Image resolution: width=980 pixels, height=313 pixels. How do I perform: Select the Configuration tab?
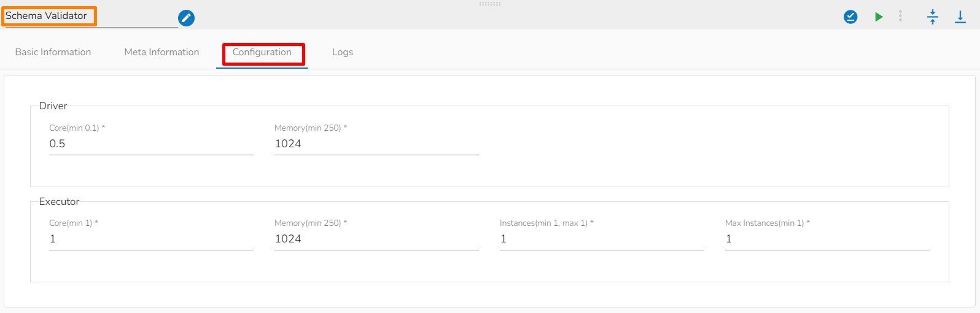pos(262,52)
